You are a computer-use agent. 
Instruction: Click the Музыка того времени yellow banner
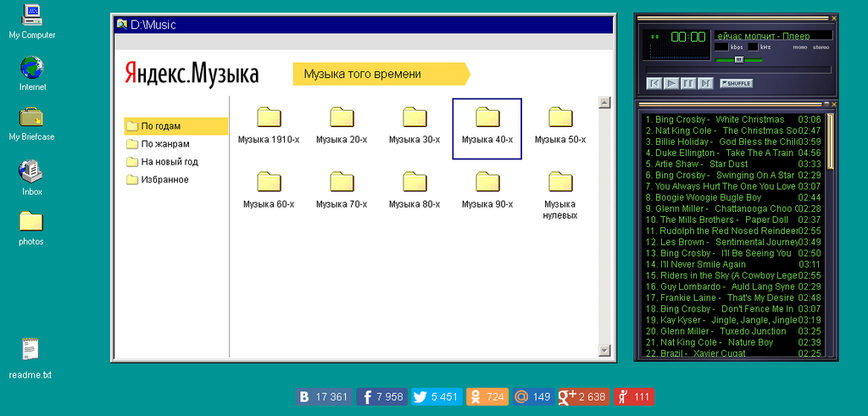click(x=381, y=74)
